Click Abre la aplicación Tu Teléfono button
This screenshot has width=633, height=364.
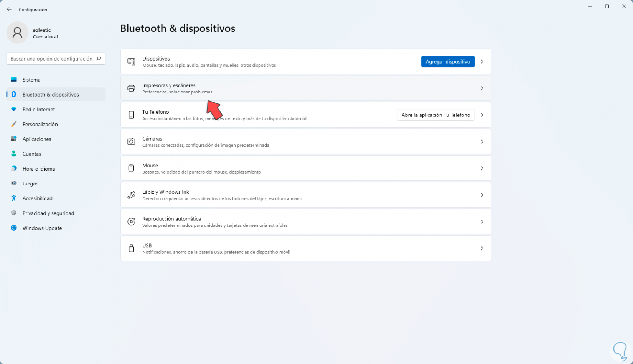coord(435,115)
